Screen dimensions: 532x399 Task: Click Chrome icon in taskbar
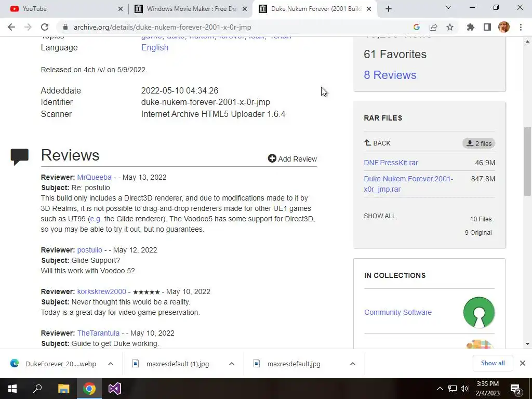[89, 389]
